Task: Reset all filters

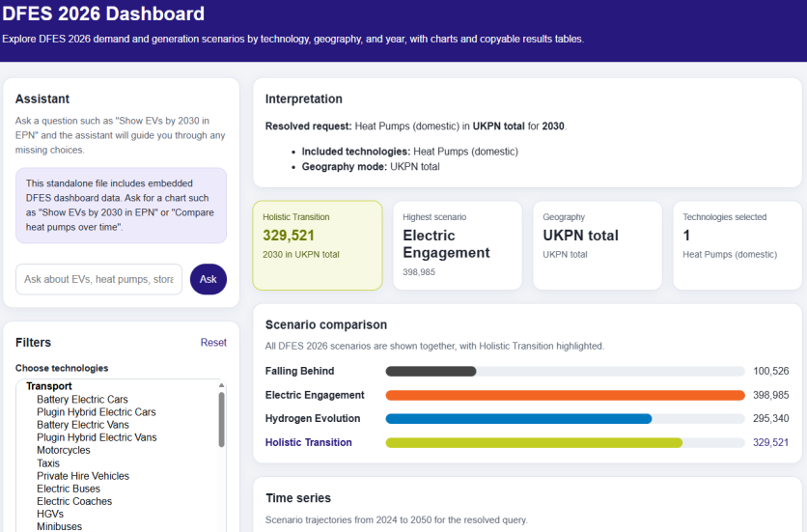Action: 213,343
